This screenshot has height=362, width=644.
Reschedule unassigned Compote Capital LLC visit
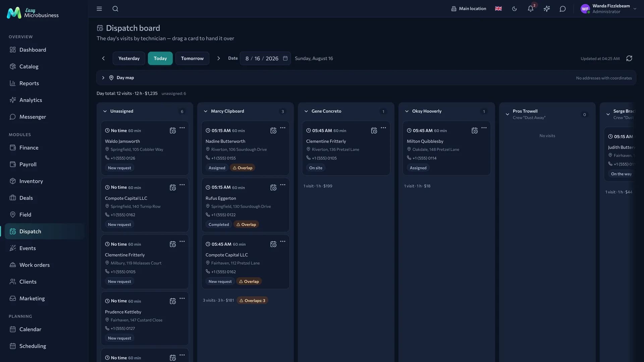(x=173, y=188)
